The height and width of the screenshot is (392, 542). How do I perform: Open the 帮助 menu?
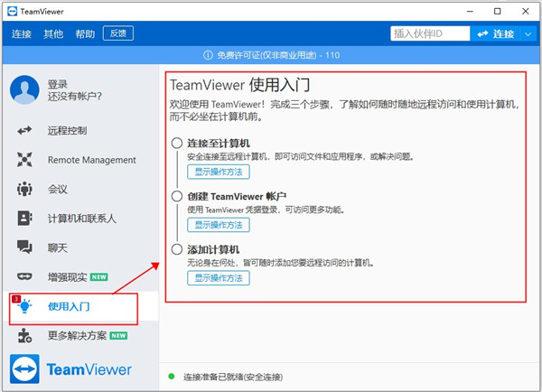pos(85,34)
